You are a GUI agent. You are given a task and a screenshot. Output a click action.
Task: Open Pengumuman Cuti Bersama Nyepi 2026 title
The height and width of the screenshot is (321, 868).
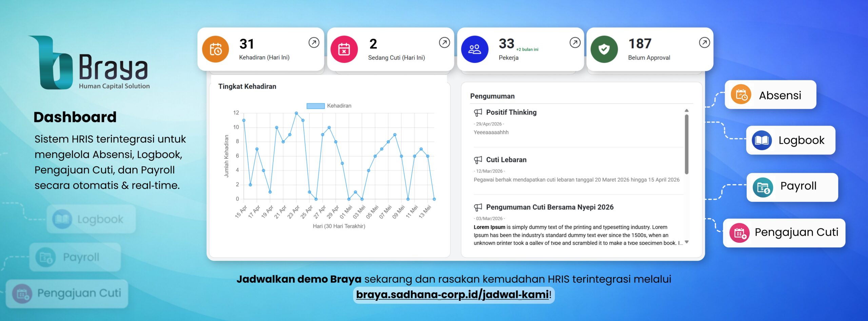[x=550, y=207]
